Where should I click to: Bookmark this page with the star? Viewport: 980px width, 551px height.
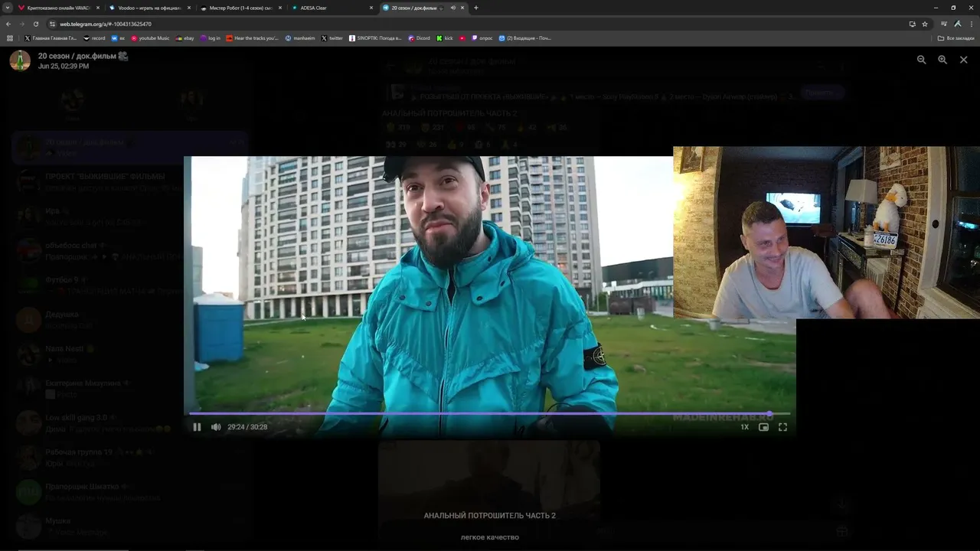click(925, 24)
